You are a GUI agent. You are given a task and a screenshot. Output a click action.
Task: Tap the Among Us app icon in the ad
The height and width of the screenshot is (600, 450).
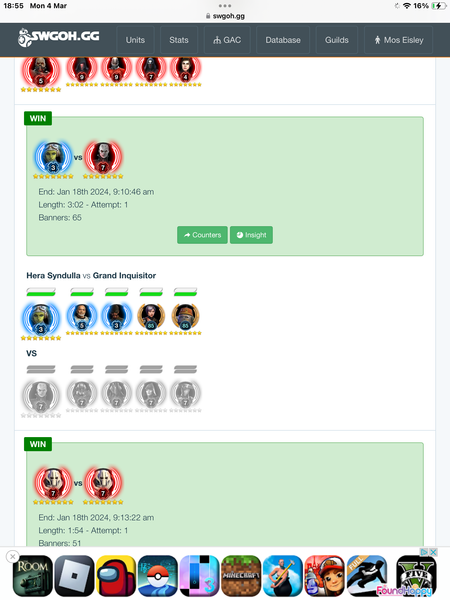pyautogui.click(x=116, y=576)
